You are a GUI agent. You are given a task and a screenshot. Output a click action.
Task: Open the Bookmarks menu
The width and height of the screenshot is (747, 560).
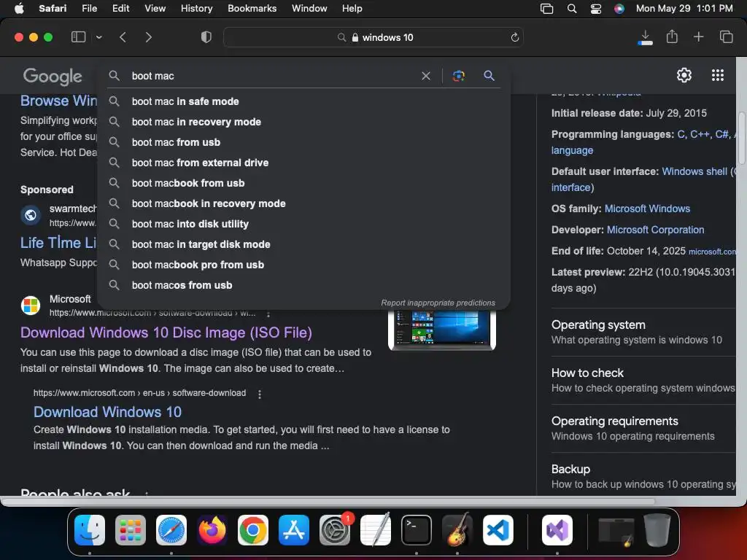pos(252,9)
